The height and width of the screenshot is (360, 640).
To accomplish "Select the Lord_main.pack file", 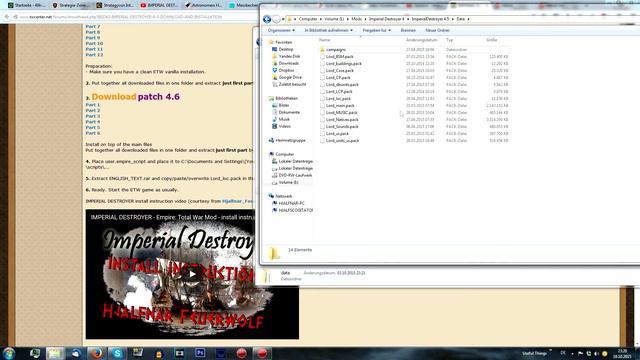I will click(340, 106).
